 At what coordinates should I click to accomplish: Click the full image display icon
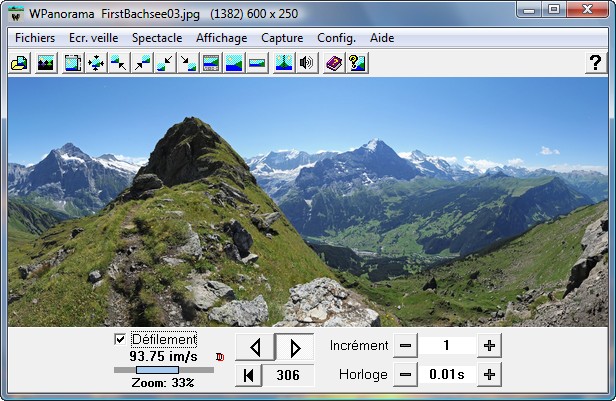pos(234,63)
